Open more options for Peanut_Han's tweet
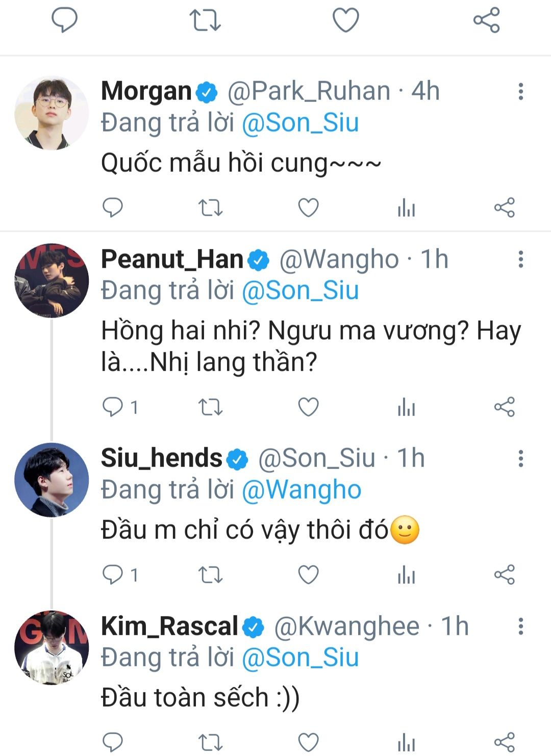This screenshot has width=551, height=756. click(520, 259)
